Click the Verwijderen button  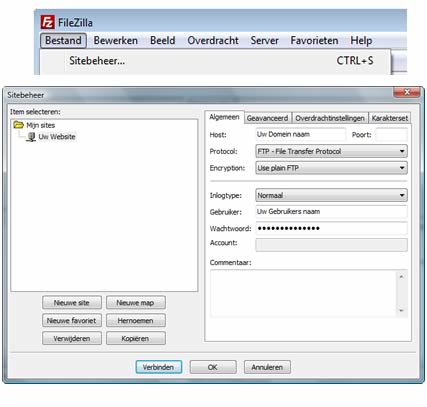(x=72, y=339)
